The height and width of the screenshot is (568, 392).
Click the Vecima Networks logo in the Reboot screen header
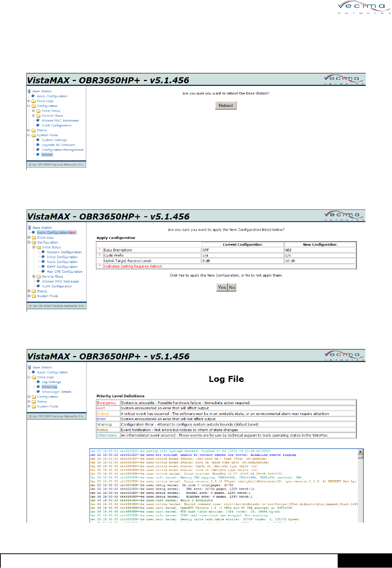click(344, 80)
